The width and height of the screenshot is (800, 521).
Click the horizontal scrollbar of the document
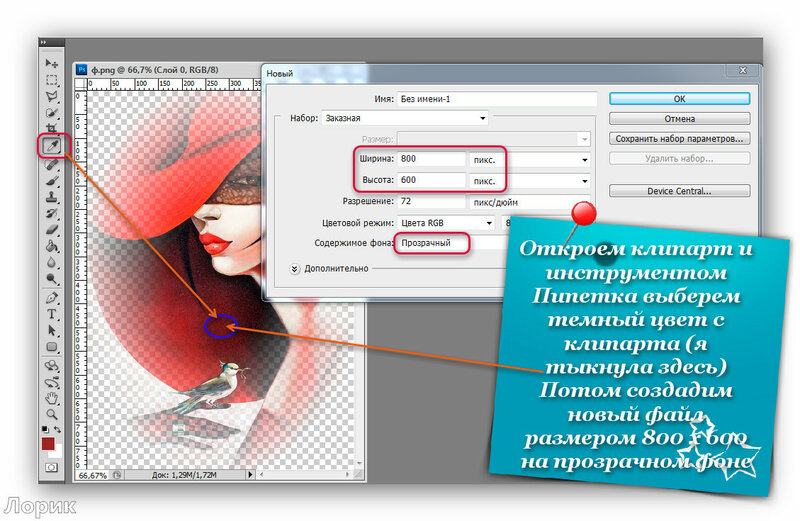coord(305,475)
